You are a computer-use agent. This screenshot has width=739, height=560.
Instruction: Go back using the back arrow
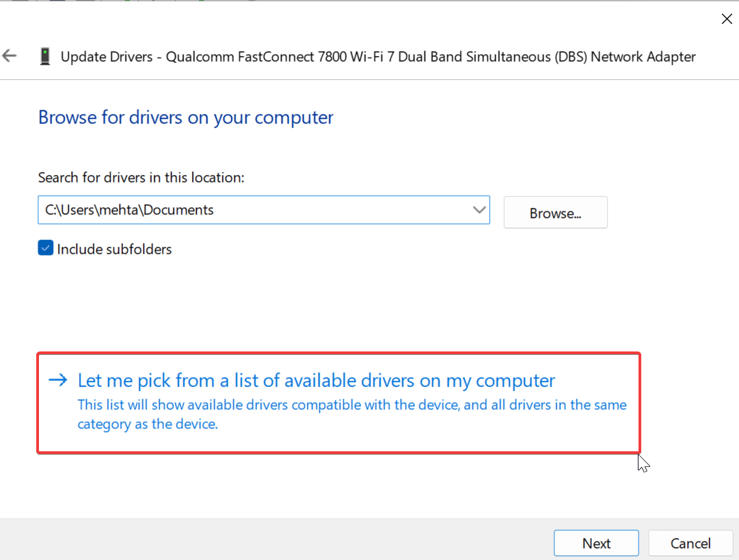10,56
